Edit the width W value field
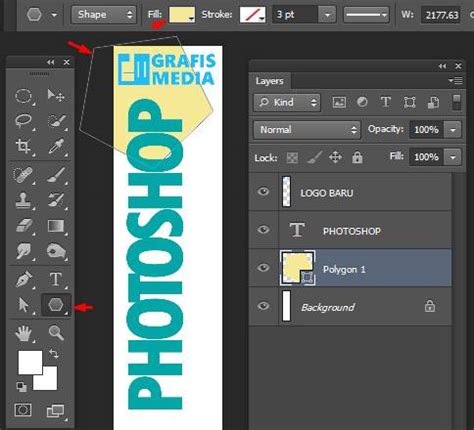Screen dimensions: 474x430 [441, 15]
